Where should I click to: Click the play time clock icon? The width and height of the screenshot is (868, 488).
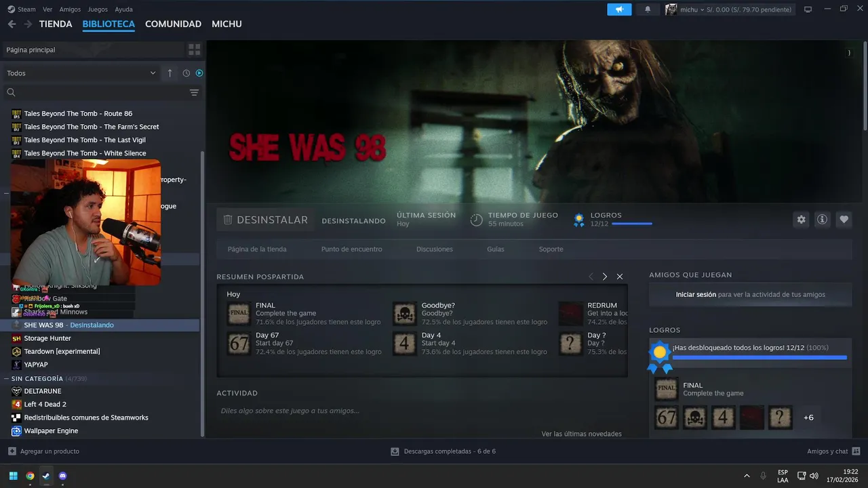coord(477,220)
